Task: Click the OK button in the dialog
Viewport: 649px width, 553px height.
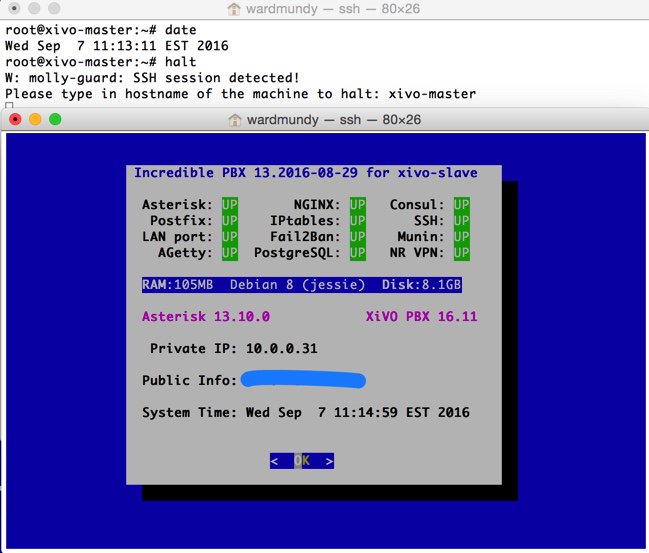Action: 302,461
